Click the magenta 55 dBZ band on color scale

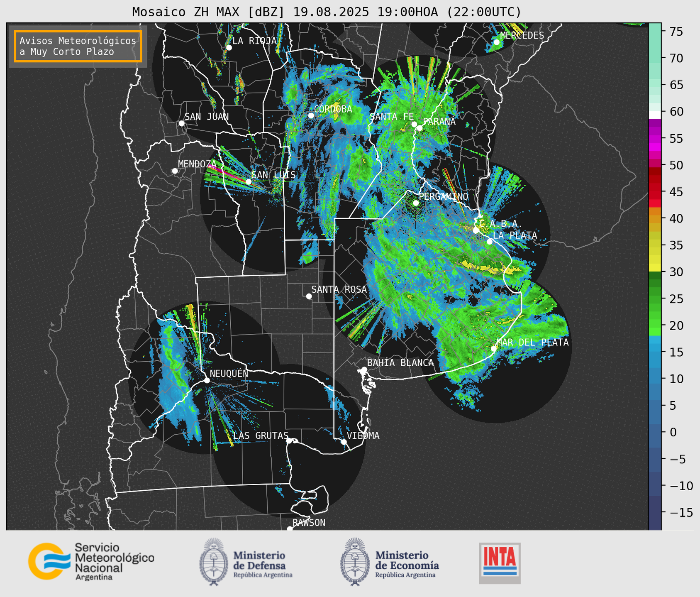[655, 138]
